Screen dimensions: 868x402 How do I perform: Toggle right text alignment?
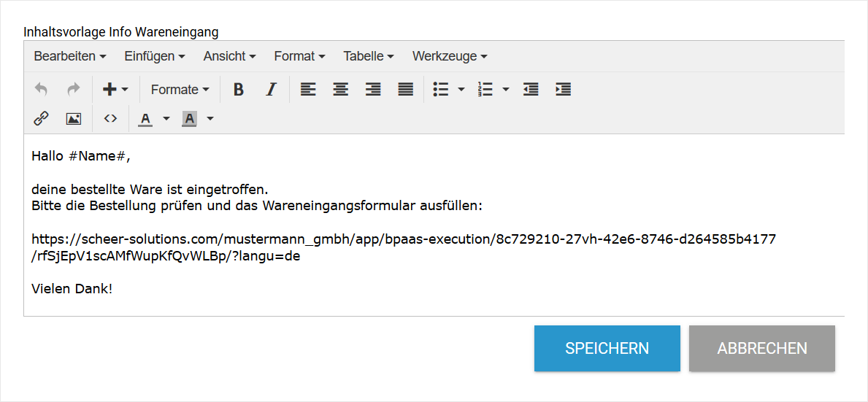tap(373, 90)
